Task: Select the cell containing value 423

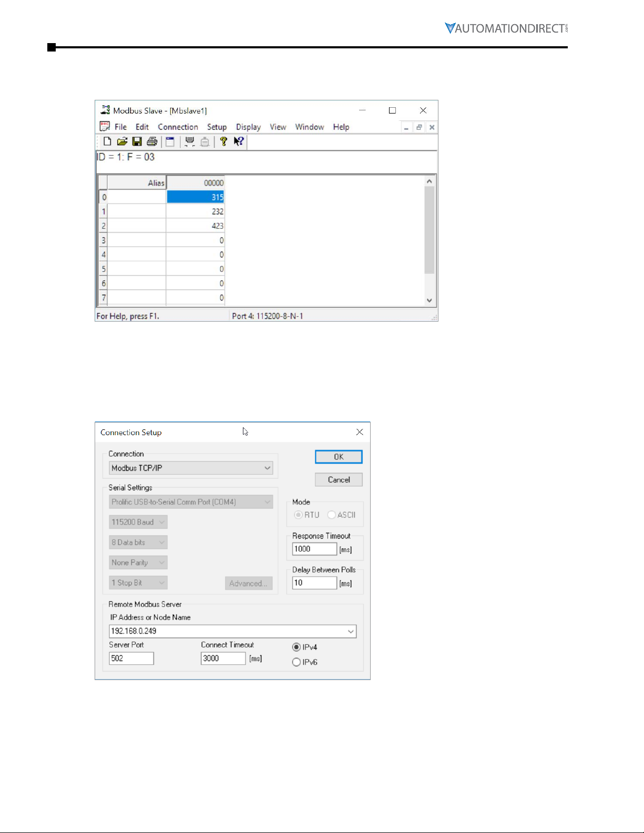Action: click(196, 226)
